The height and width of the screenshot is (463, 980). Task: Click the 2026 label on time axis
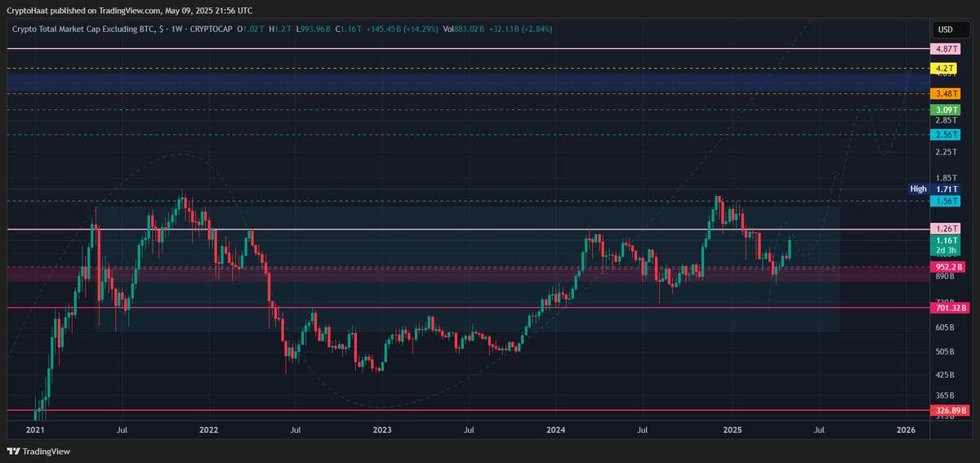(906, 429)
